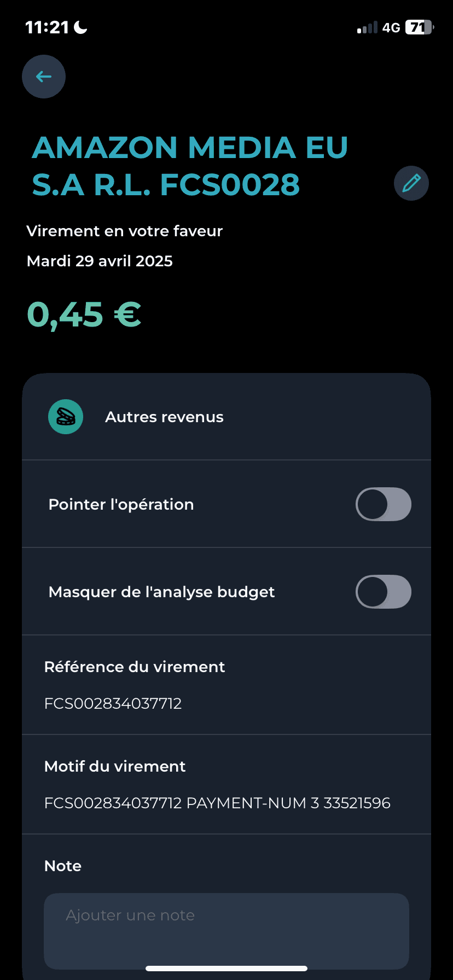The width and height of the screenshot is (453, 980).
Task: Tap the 4G network indicator
Action: point(391,27)
